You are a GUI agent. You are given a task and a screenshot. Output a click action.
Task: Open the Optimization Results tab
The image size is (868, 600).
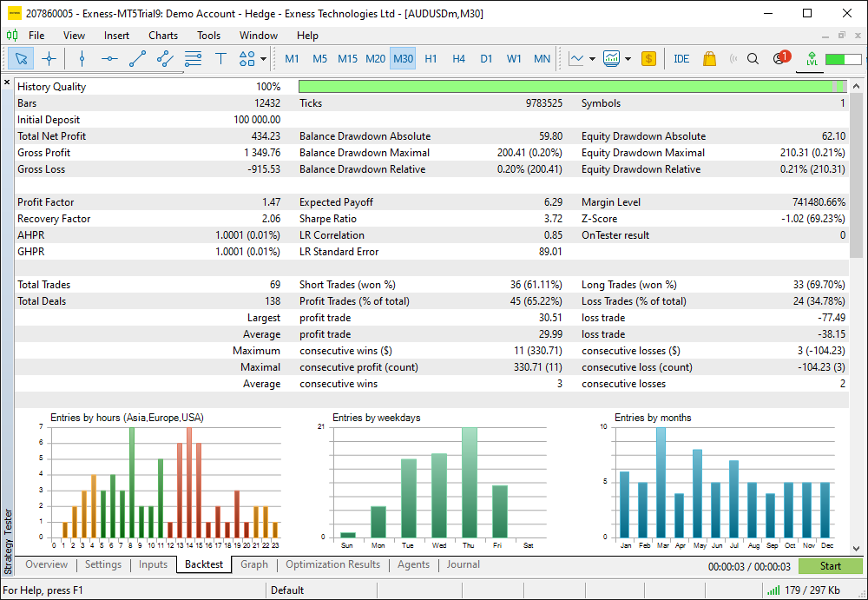point(332,564)
